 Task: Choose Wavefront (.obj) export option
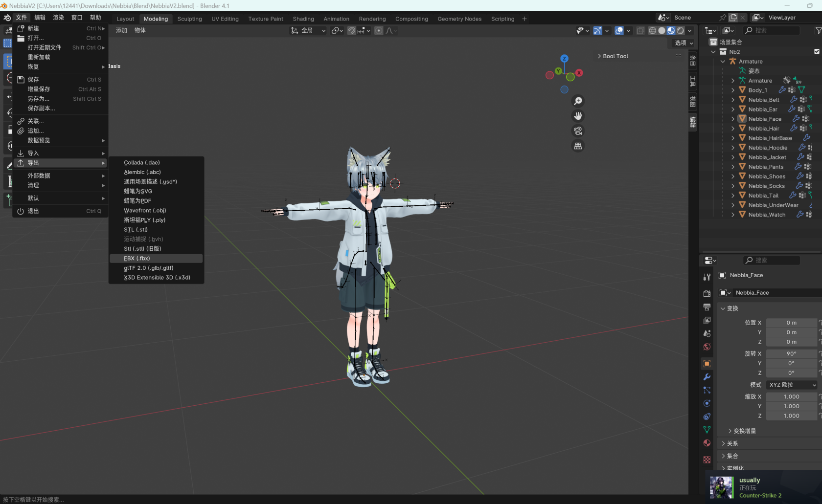(156, 210)
